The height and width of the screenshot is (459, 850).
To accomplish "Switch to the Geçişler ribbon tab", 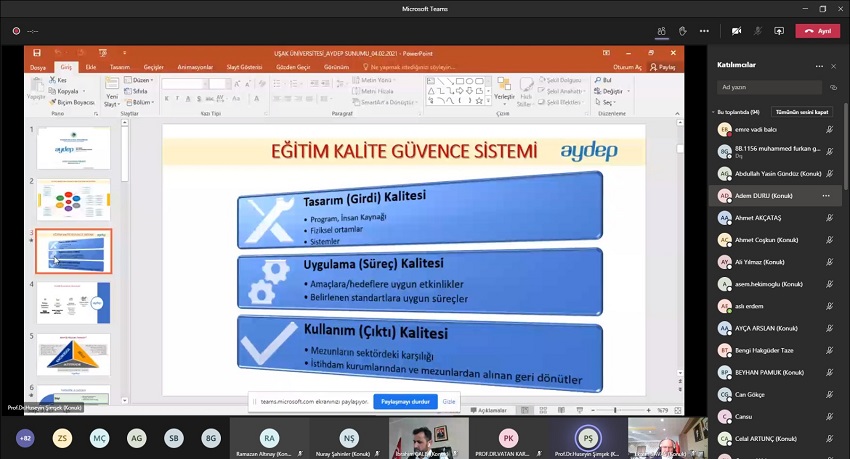I will click(x=153, y=67).
